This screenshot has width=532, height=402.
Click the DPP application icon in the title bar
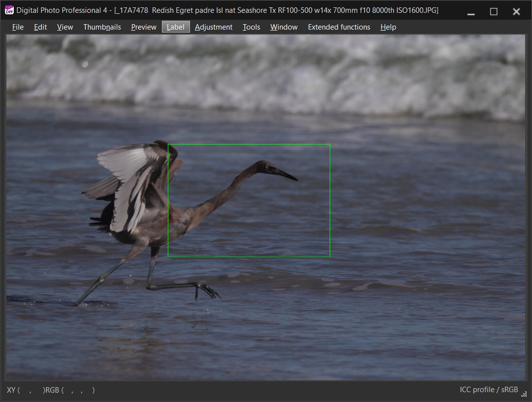(9, 10)
